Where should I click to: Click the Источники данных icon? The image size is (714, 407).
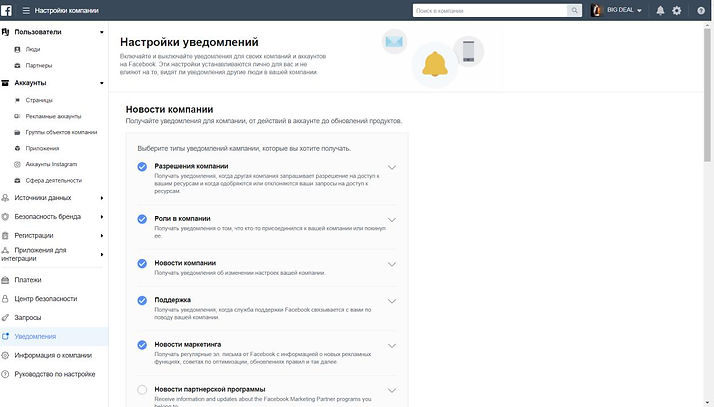pyautogui.click(x=5, y=198)
